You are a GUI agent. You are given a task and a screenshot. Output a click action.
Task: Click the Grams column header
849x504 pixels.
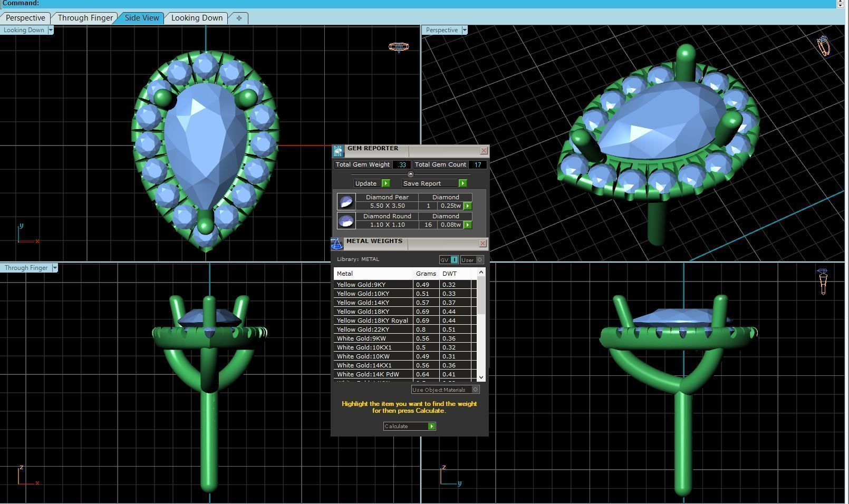[x=426, y=274]
